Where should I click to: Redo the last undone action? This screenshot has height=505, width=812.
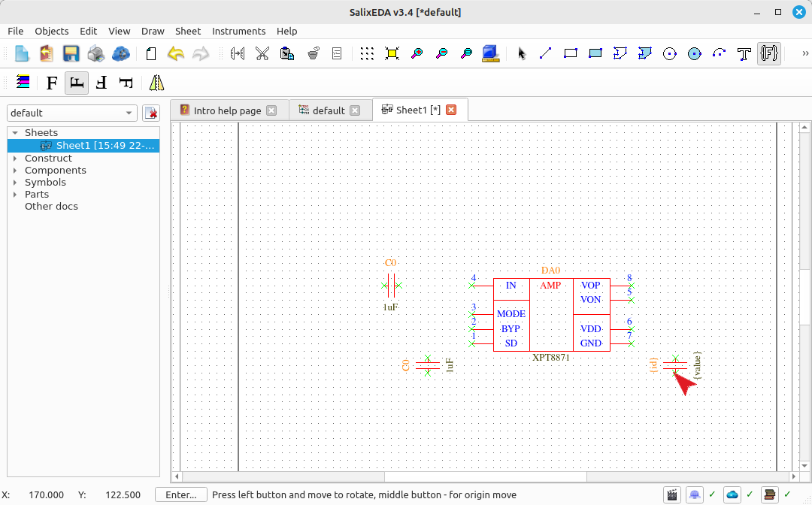201,53
